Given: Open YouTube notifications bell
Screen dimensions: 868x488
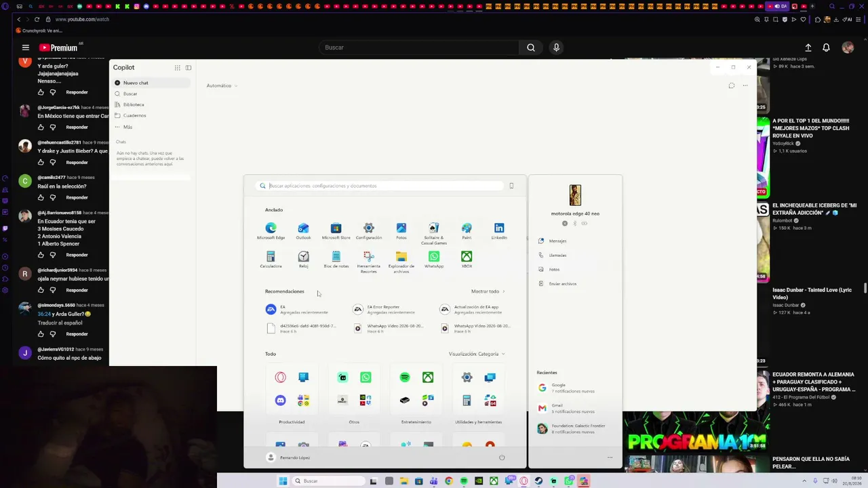Looking at the screenshot, I should (x=826, y=47).
